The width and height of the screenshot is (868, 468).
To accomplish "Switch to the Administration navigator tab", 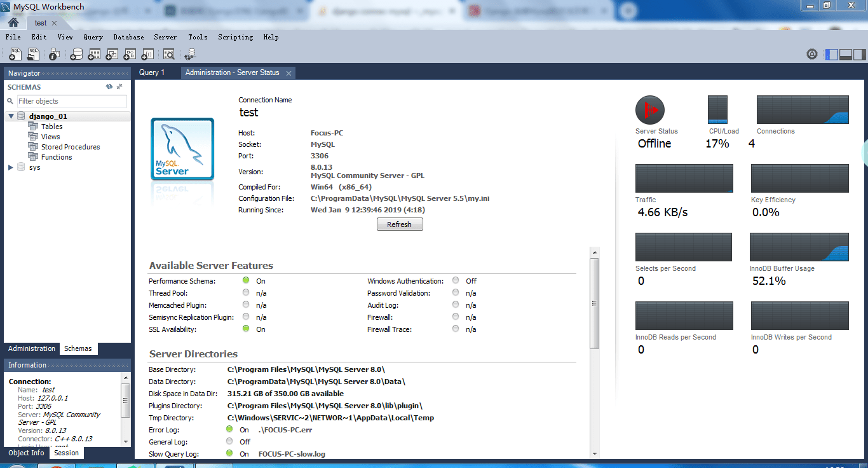I will [x=32, y=348].
